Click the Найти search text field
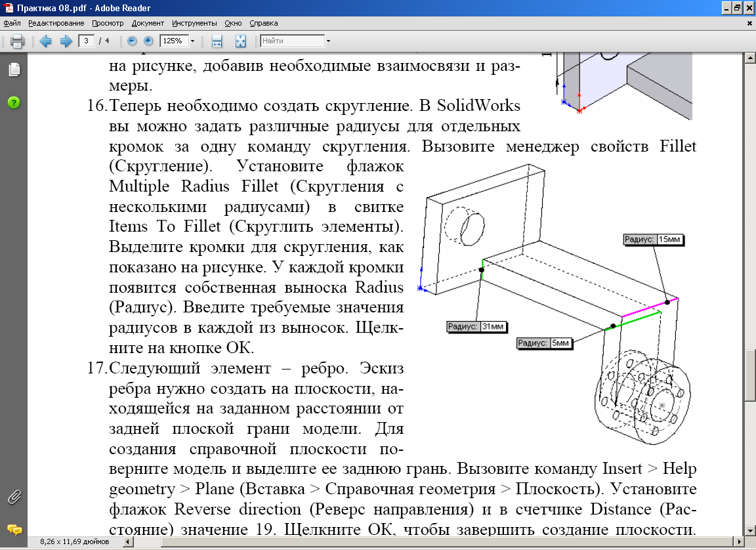The width and height of the screenshot is (756, 550). (x=291, y=41)
